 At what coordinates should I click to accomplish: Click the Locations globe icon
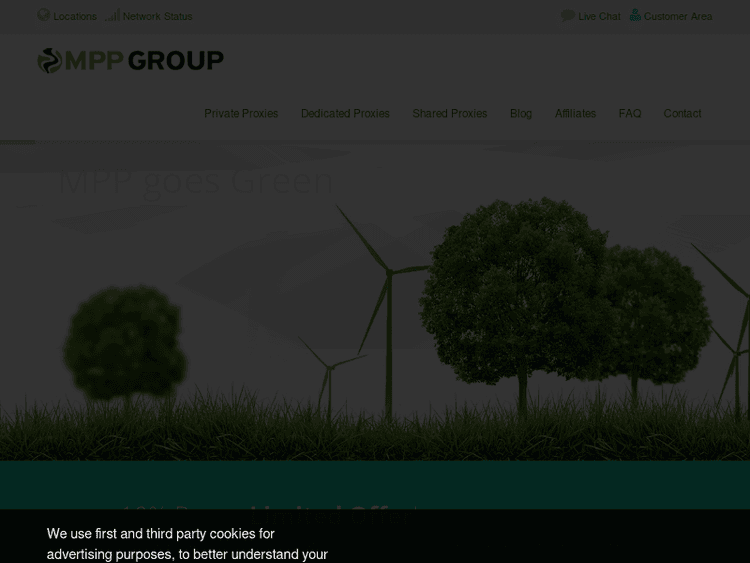coord(43,15)
